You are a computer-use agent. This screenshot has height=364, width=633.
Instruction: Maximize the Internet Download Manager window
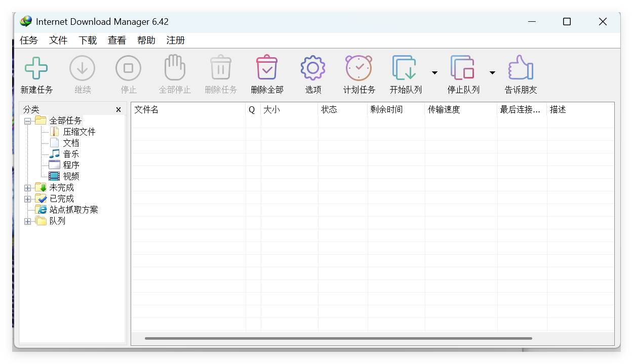567,22
